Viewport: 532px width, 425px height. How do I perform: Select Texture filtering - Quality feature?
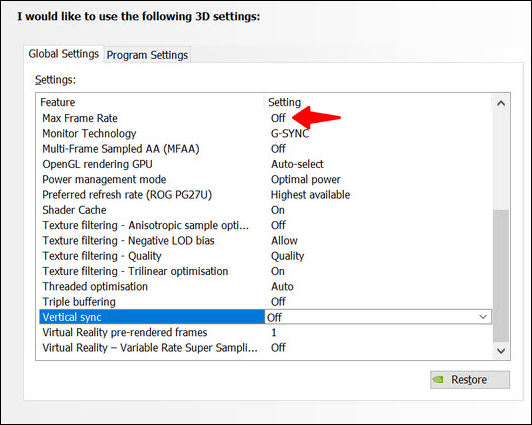click(x=102, y=256)
